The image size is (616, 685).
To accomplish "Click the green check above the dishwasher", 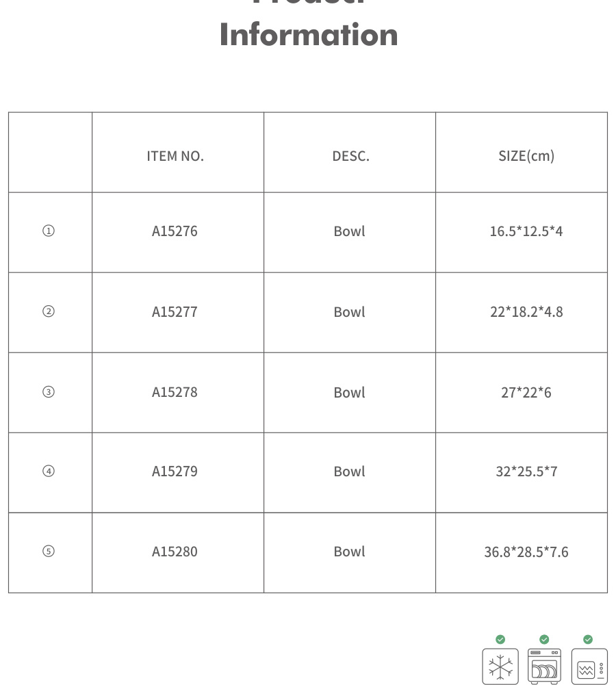I will (x=544, y=639).
